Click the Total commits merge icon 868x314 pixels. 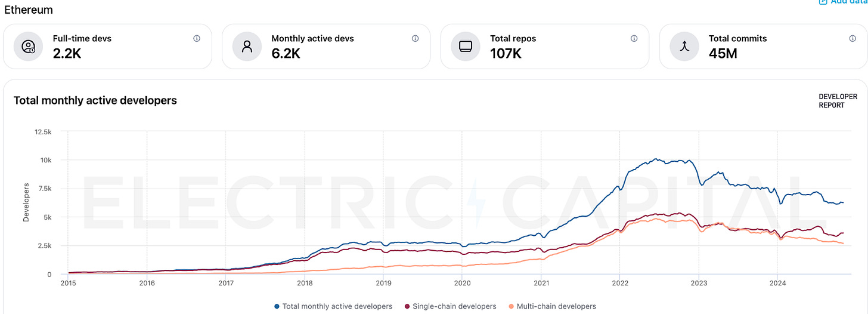tap(684, 47)
